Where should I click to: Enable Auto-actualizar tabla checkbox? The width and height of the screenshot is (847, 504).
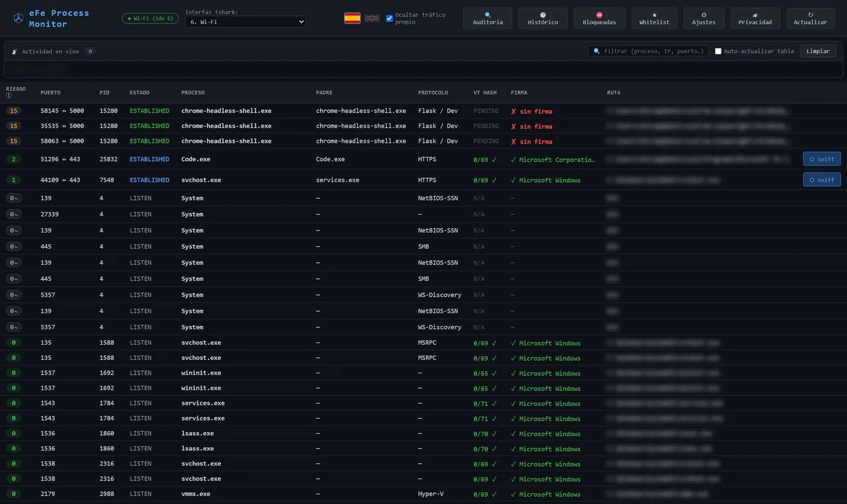[x=718, y=51]
